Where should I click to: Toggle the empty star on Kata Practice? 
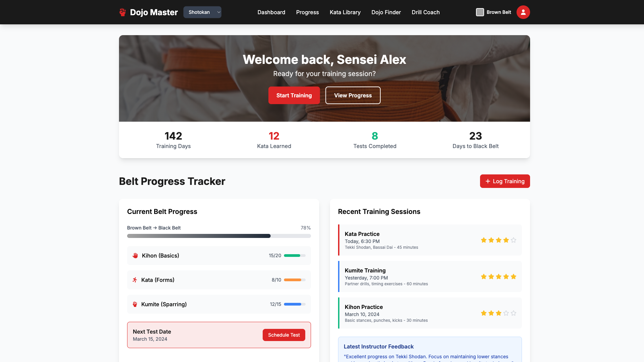click(514, 240)
